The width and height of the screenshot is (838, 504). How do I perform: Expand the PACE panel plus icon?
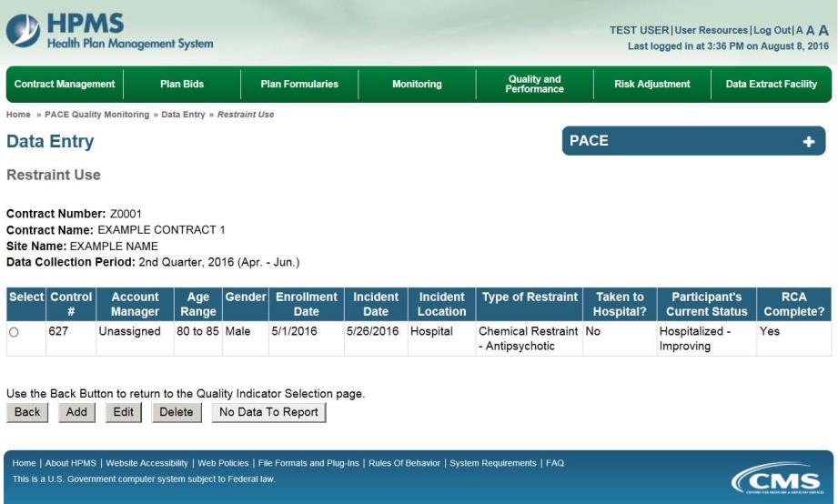[809, 141]
